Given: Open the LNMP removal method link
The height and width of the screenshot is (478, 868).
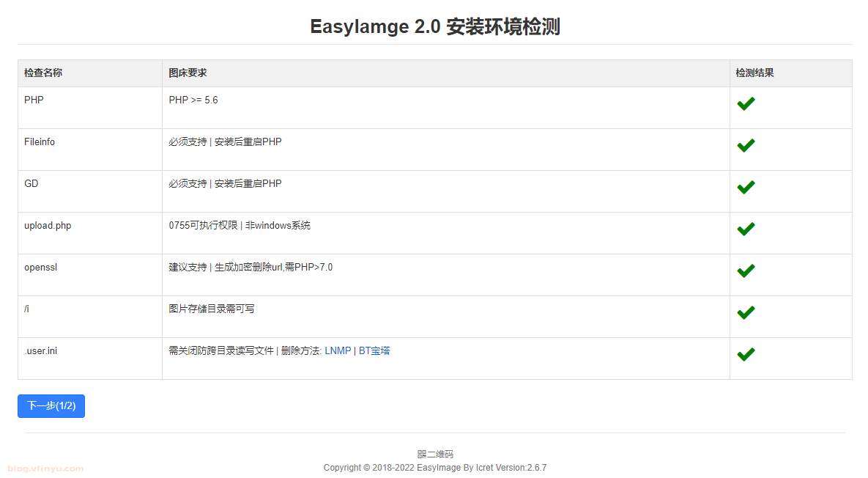Looking at the screenshot, I should coord(338,350).
